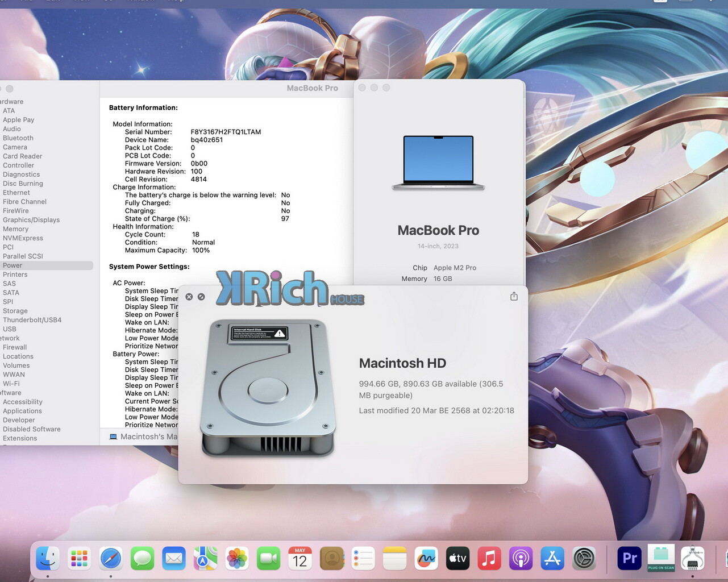Open Photos app in the Dock

pos(237,558)
